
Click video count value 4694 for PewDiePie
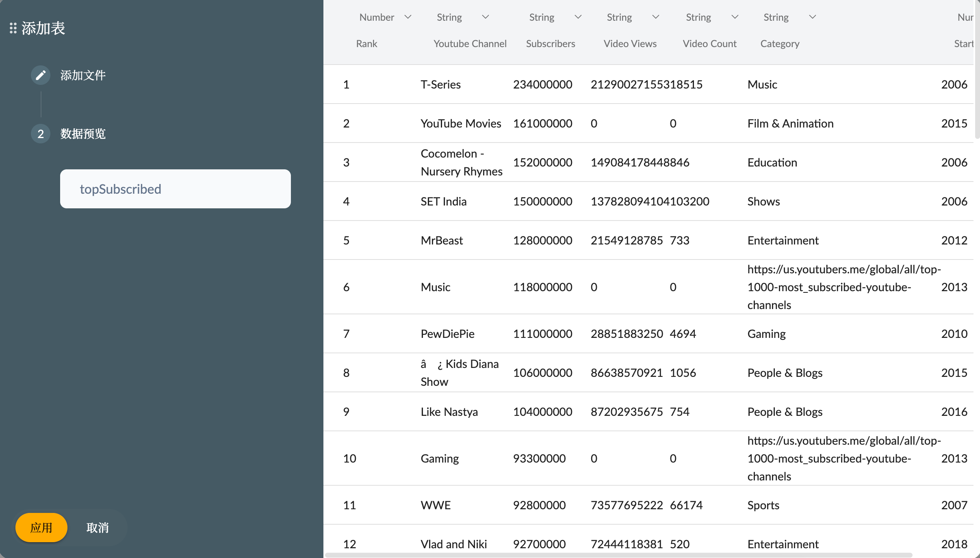tap(683, 333)
